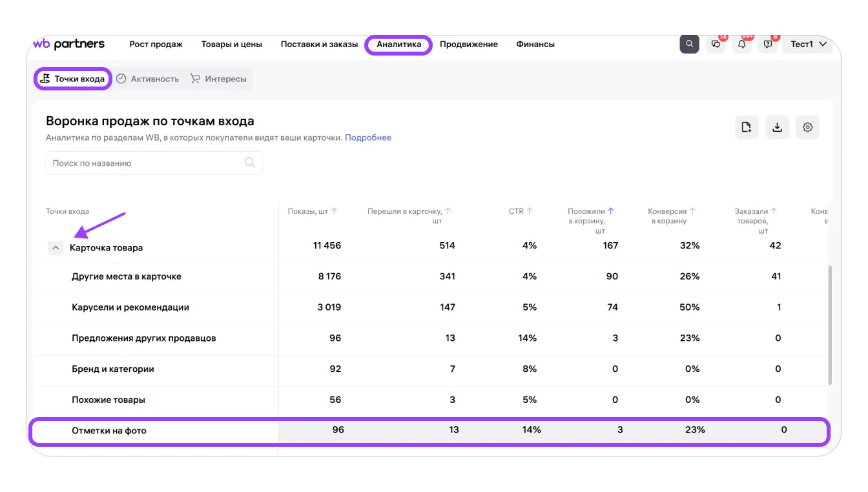Click the Подробнее link

[367, 138]
